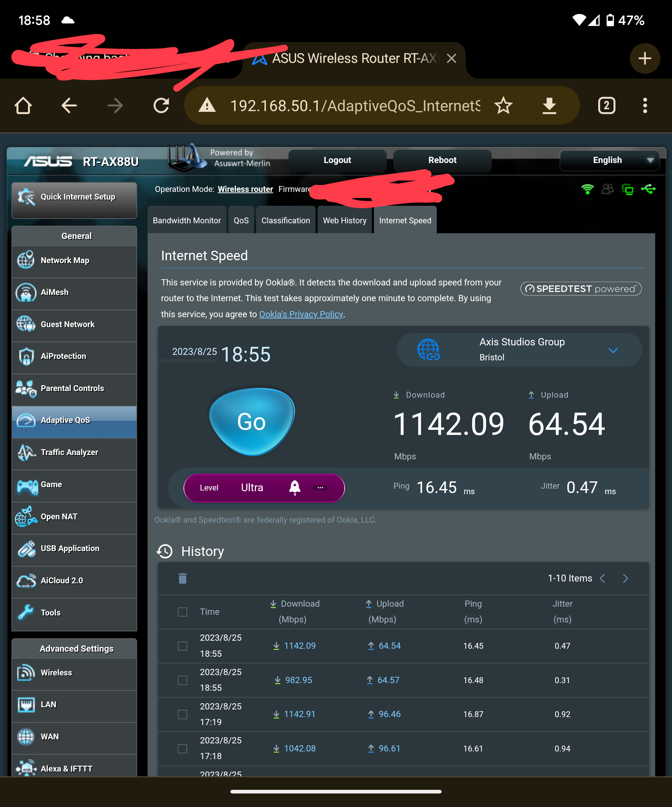Select the 96.61 upload value in history
Viewport: 672px width, 807px height.
[x=389, y=749]
